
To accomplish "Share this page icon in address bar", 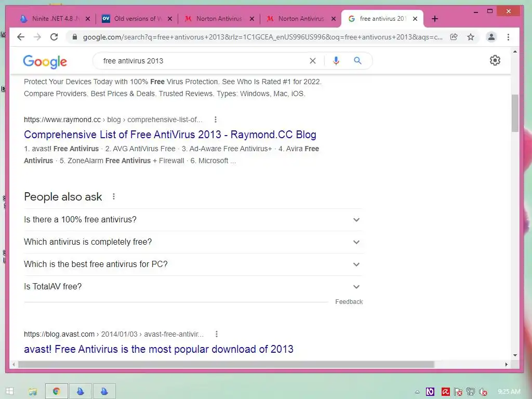I will [454, 37].
